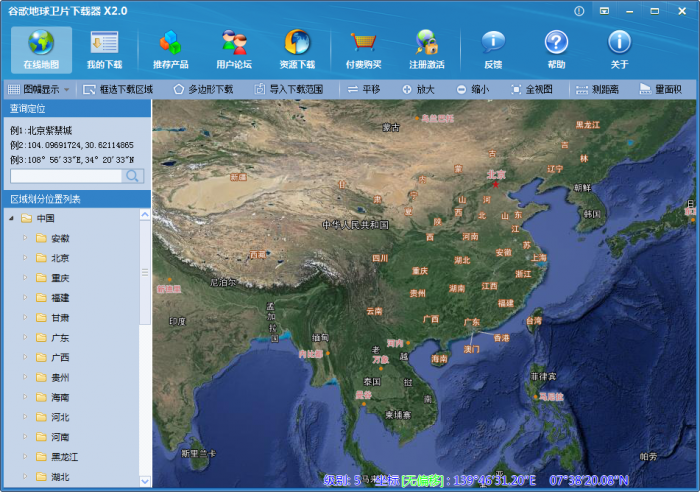Expand the 安徽 tree node
This screenshot has height=492, width=700.
coord(25,238)
